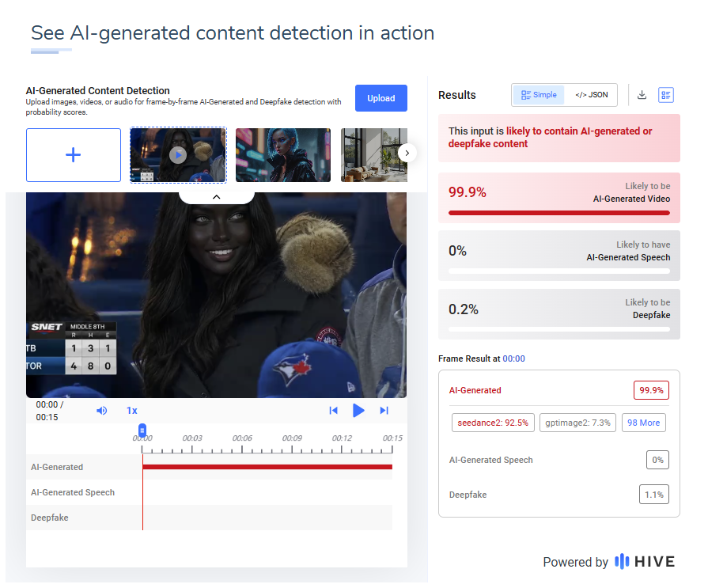
Task: Select the blue-haired cyberpunk woman thumbnail
Action: point(282,155)
